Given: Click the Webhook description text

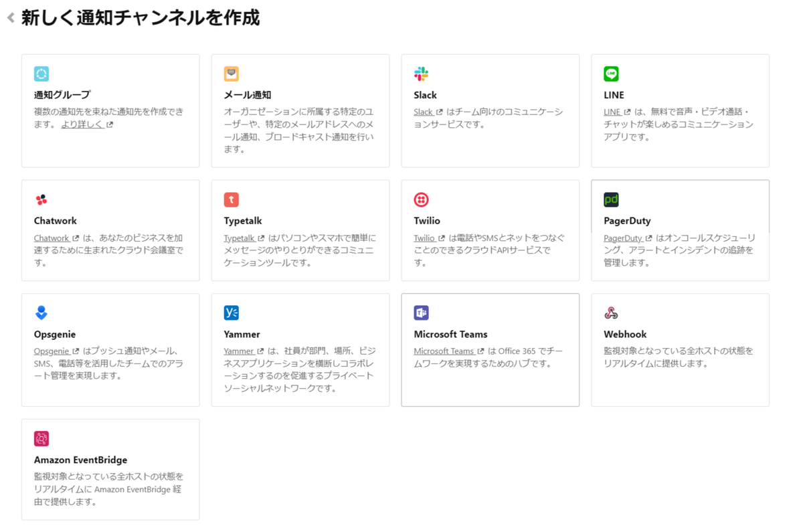Looking at the screenshot, I should (679, 357).
